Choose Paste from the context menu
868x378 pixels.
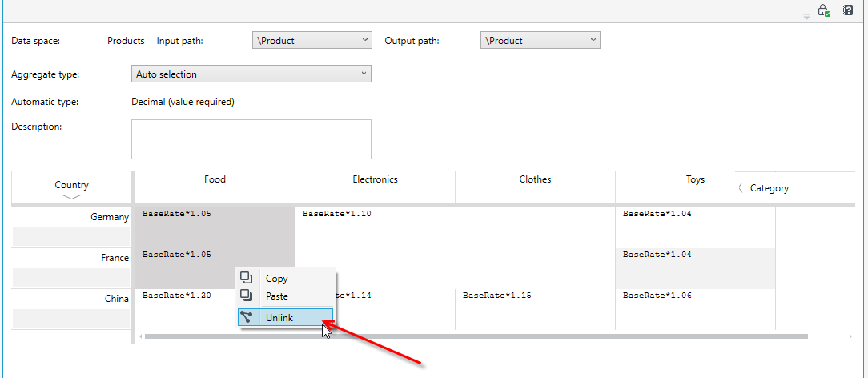pyautogui.click(x=277, y=296)
